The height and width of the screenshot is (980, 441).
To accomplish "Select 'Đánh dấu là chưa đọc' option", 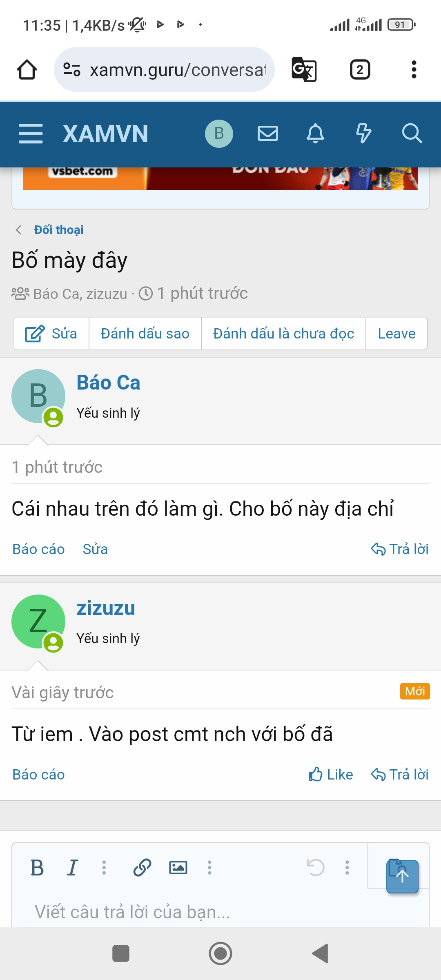I will click(283, 334).
